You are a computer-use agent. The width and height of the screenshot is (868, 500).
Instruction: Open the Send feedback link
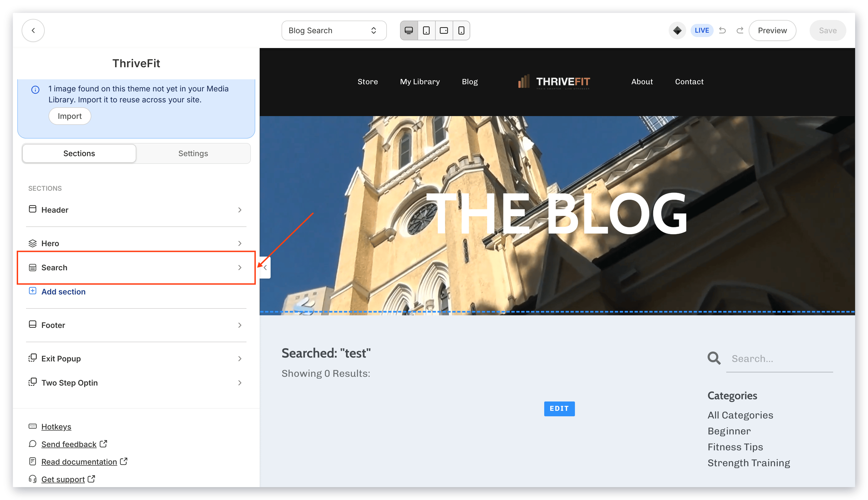pos(69,444)
